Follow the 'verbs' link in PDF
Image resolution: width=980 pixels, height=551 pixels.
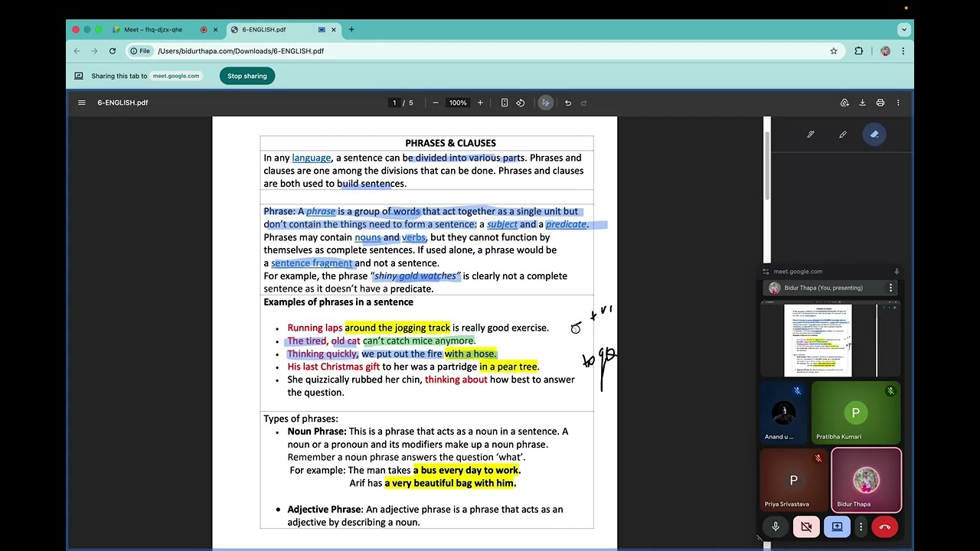(x=413, y=237)
